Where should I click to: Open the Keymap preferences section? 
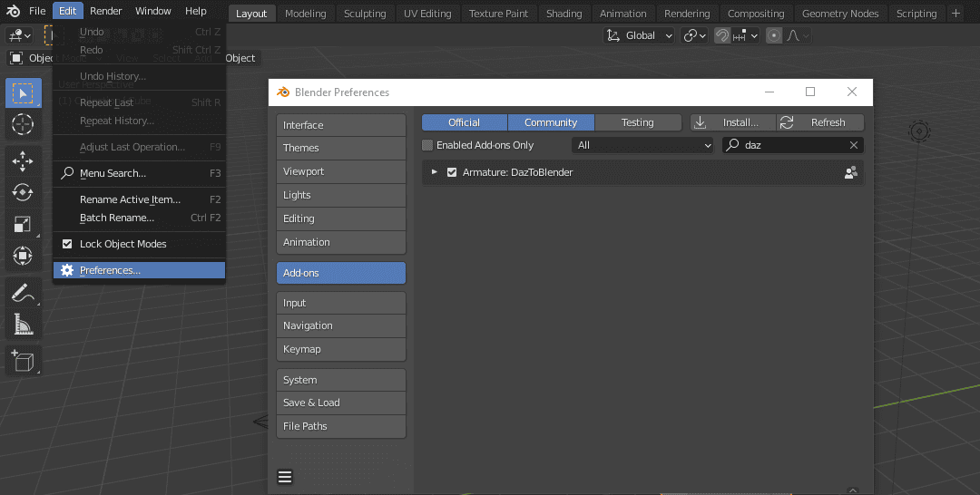[x=341, y=349]
